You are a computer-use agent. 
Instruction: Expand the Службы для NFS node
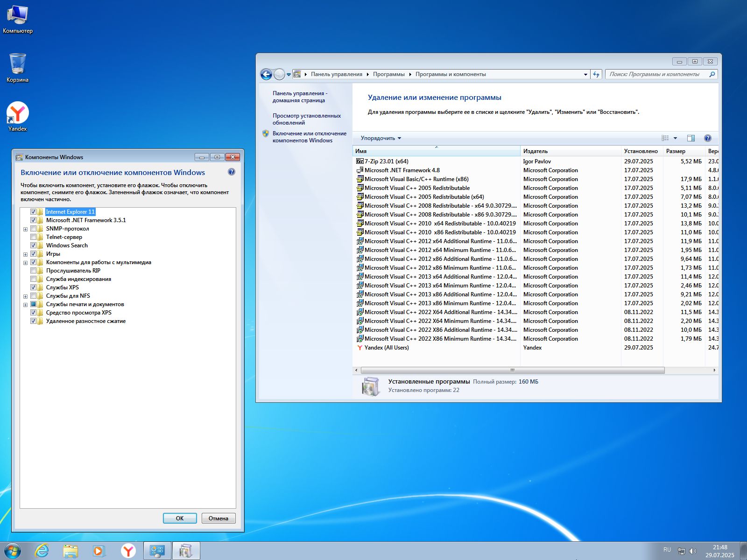point(25,296)
